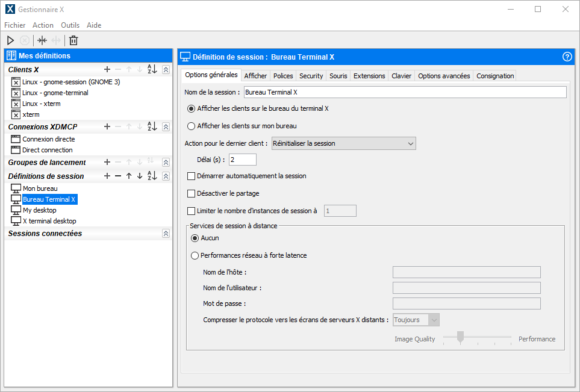Collapse the Sessions connectées section
Viewport: 580px width, 392px height.
[166, 234]
